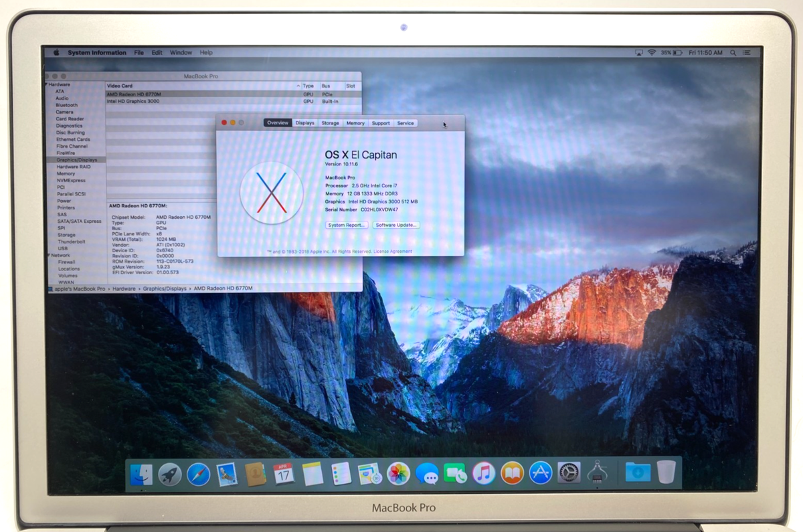
Task: Open Trash in the dock
Action: [x=666, y=472]
